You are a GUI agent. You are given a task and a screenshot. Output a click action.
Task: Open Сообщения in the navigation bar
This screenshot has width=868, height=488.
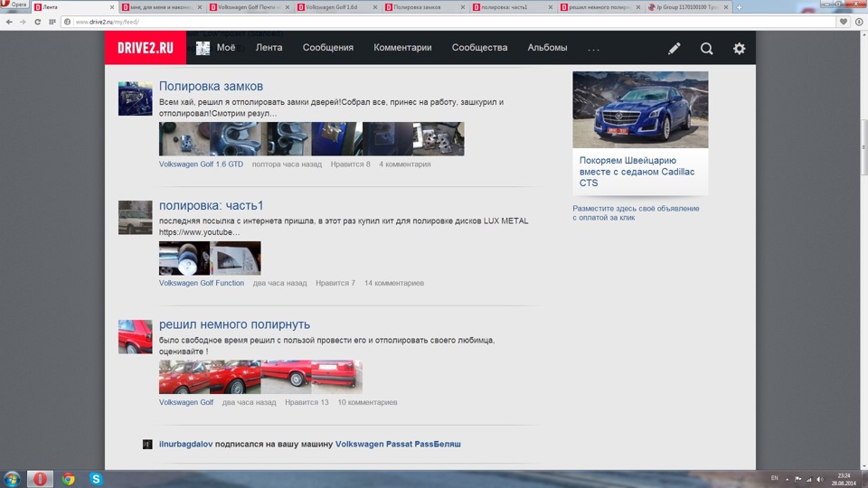click(x=327, y=48)
